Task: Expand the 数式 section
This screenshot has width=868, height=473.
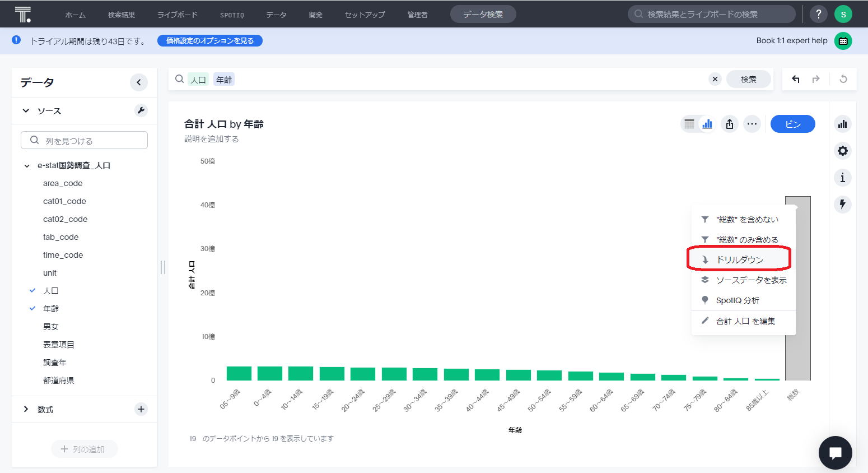Action: (25, 409)
